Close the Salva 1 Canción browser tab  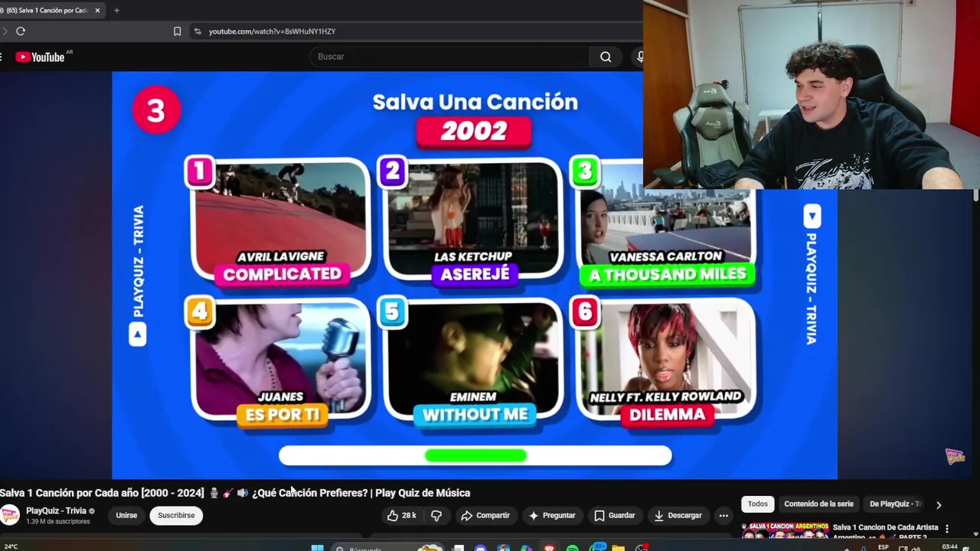click(97, 11)
